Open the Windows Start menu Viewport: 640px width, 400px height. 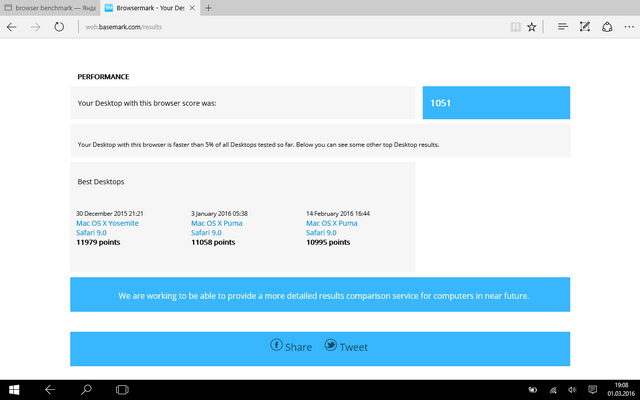(14, 390)
